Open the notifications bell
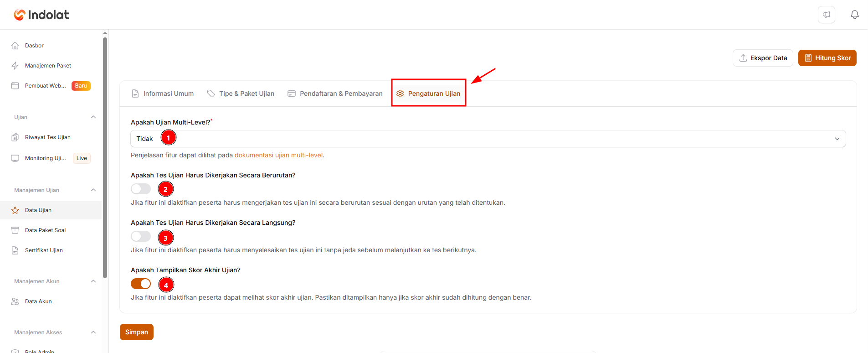 tap(855, 15)
